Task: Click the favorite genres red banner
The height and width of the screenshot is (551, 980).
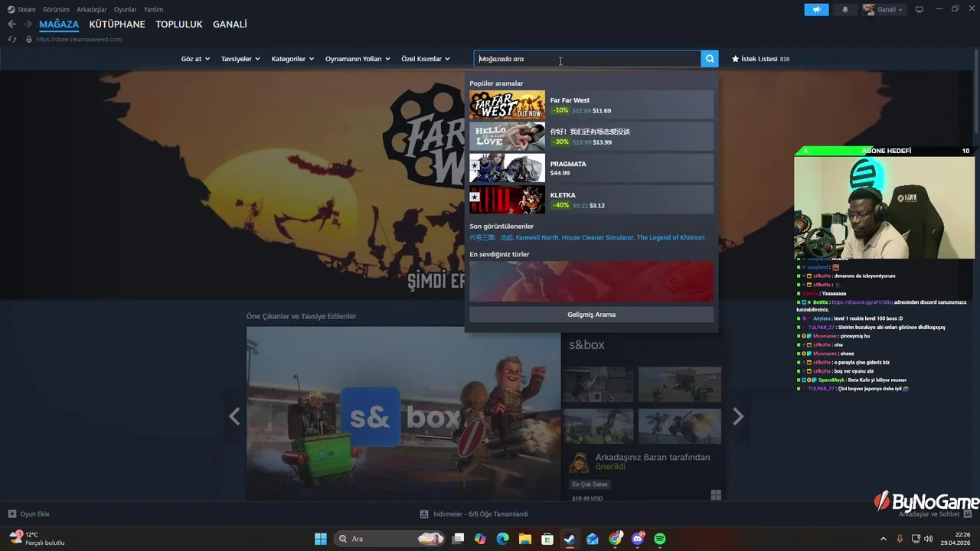Action: pos(591,281)
